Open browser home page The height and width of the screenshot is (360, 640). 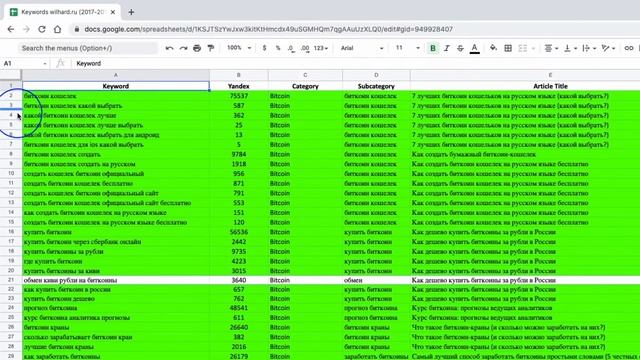[x=58, y=29]
